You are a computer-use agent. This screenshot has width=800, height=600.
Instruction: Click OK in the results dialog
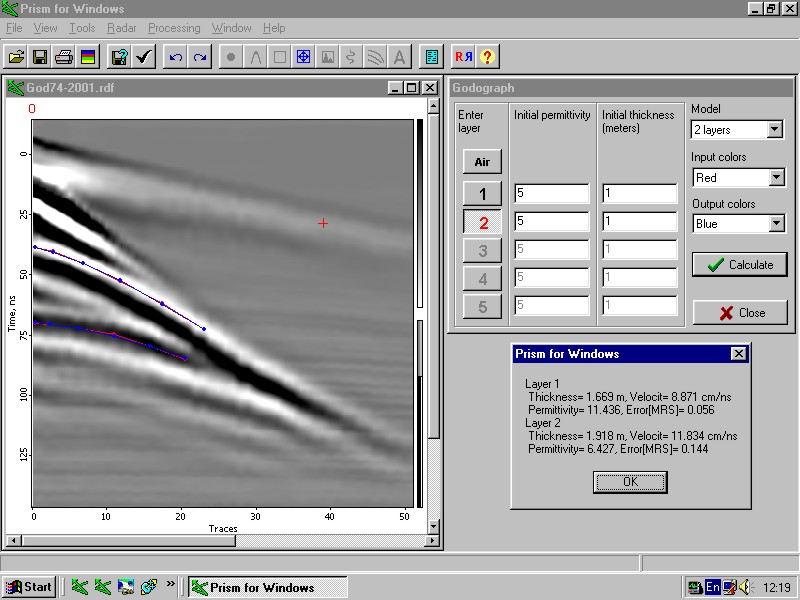[x=630, y=482]
